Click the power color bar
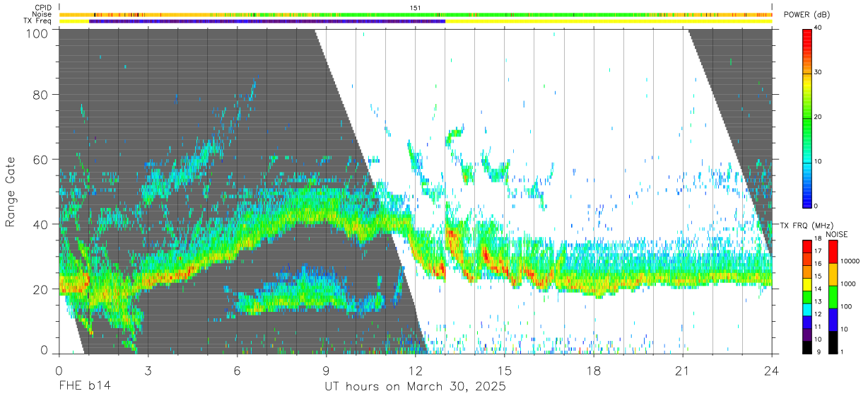The image size is (868, 401). [807, 117]
